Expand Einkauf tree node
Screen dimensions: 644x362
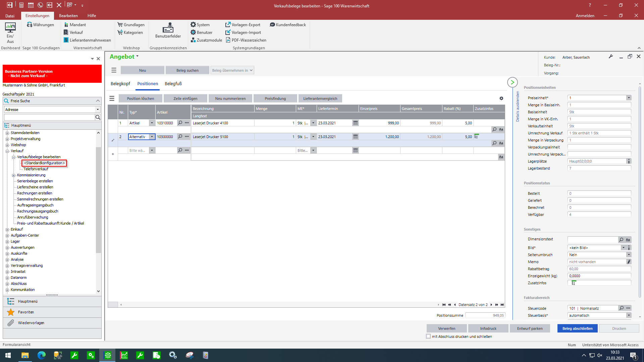(7, 230)
